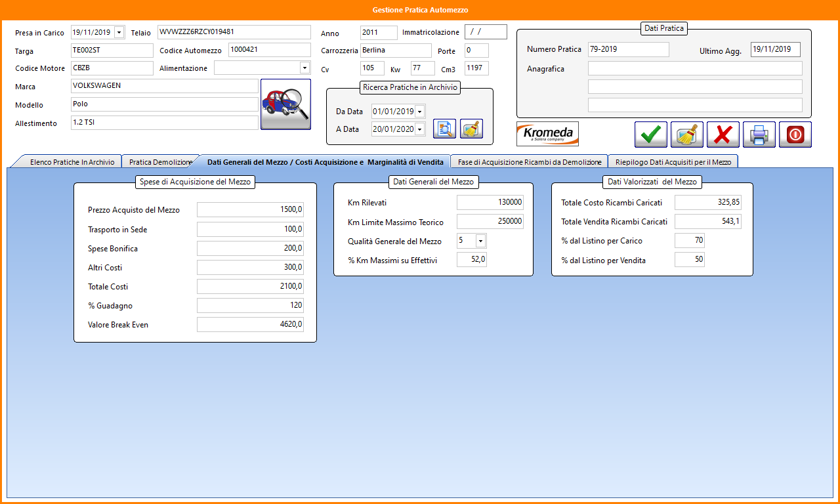Viewport: 840px width, 504px height.
Task: Click the Targa field with TE002ST
Action: [112, 51]
